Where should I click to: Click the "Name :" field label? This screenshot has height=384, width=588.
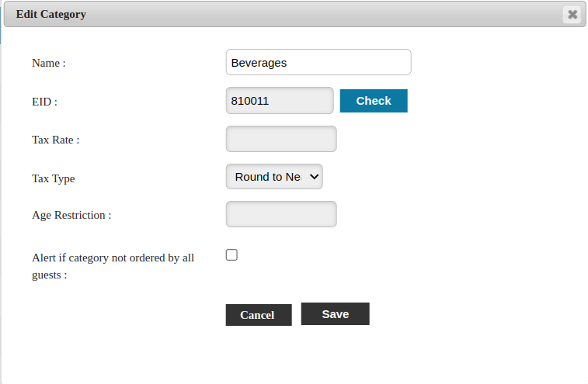(49, 64)
